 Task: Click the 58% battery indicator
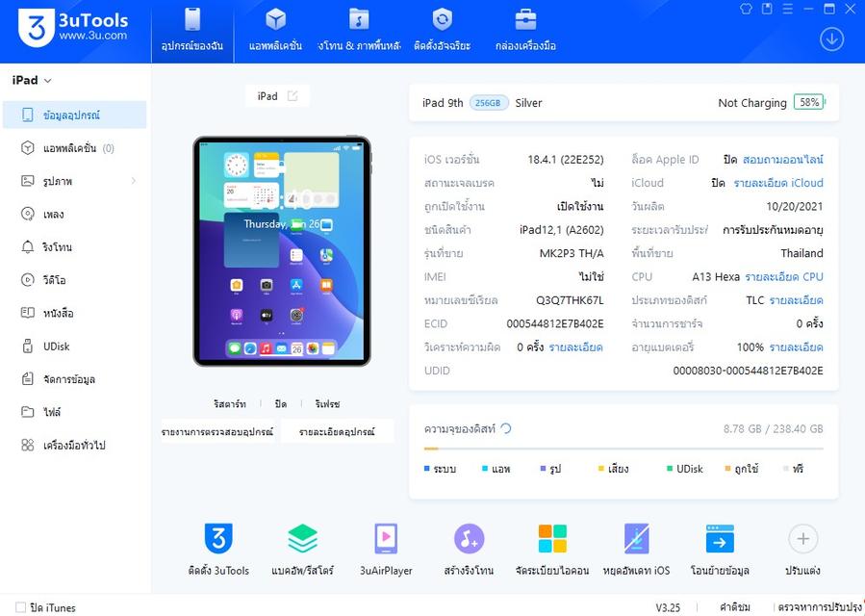click(x=809, y=102)
